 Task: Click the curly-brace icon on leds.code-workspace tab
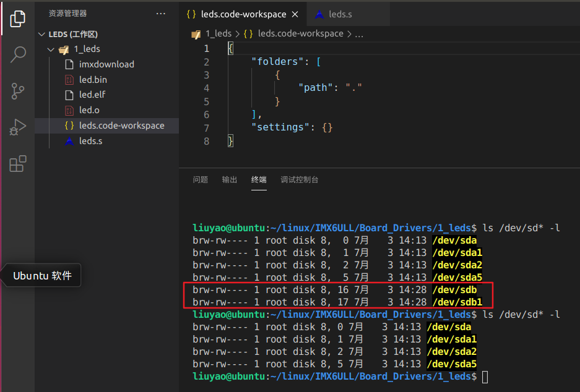[191, 14]
